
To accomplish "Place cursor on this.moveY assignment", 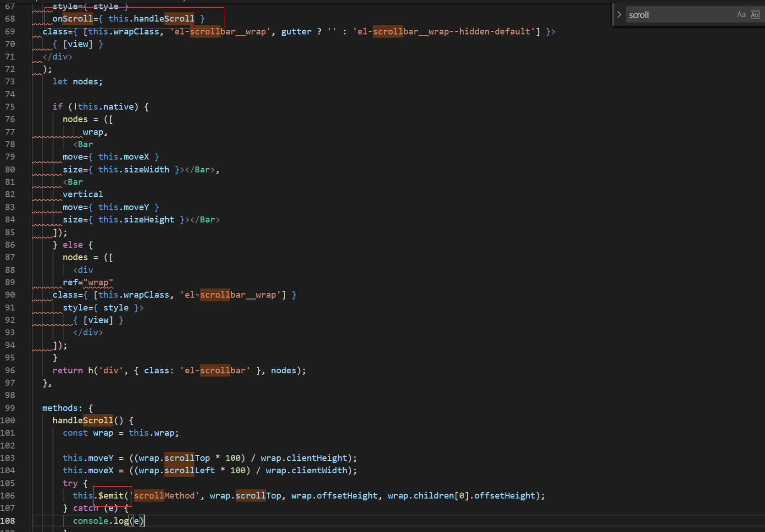I will (x=87, y=458).
